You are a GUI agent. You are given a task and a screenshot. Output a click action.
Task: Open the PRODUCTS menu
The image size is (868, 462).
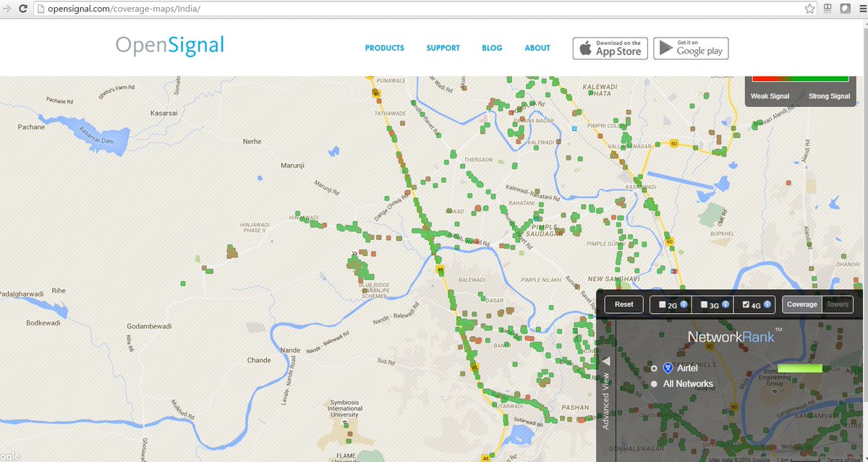tap(385, 48)
